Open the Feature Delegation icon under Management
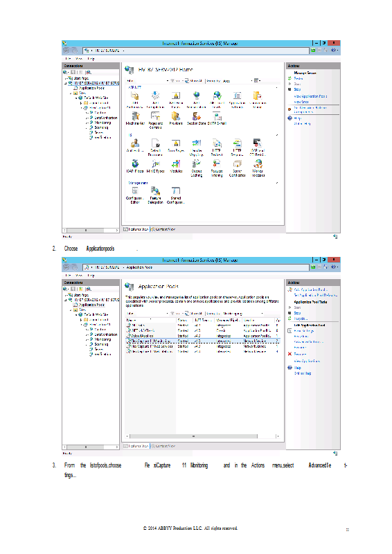This screenshot has height=554, width=392. pyautogui.click(x=155, y=195)
